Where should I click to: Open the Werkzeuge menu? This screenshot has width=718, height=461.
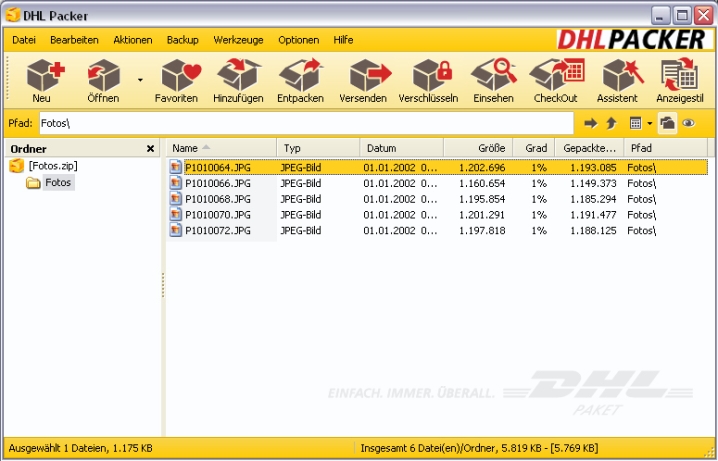coord(237,40)
